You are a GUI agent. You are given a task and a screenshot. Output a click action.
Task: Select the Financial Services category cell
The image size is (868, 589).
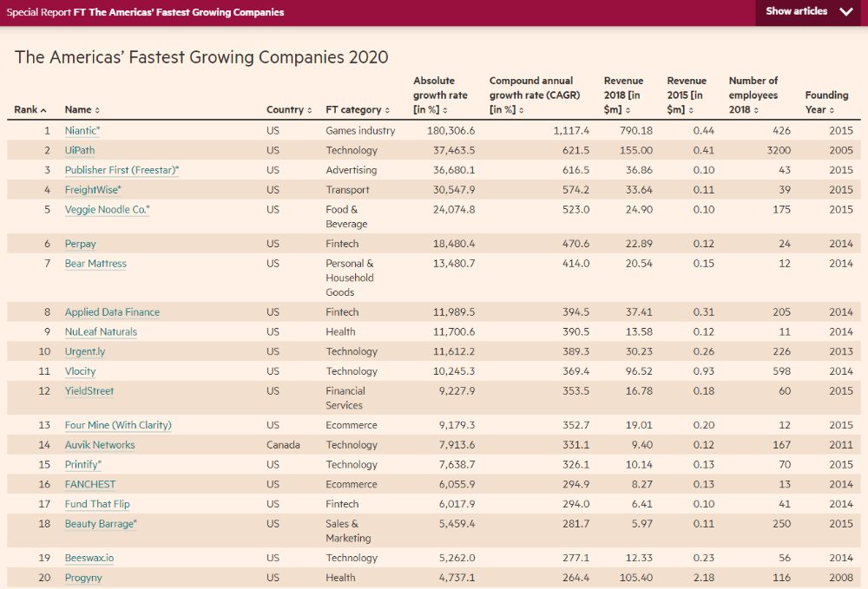click(345, 398)
